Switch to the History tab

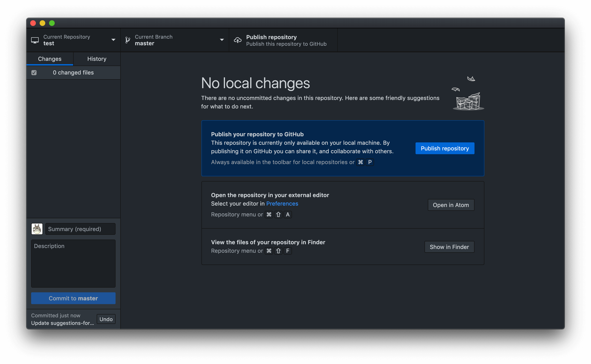tap(97, 59)
